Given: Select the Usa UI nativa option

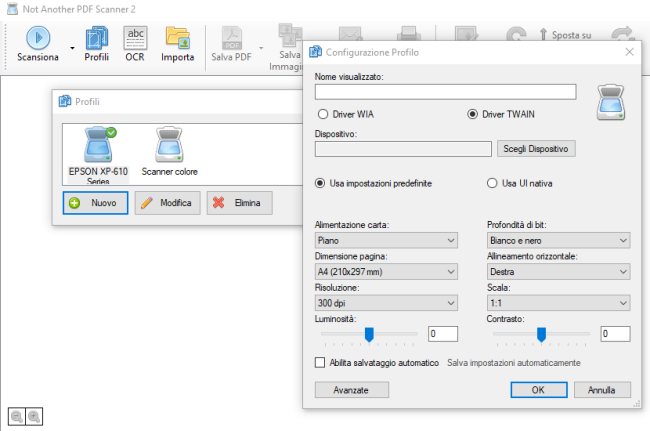Looking at the screenshot, I should 492,183.
